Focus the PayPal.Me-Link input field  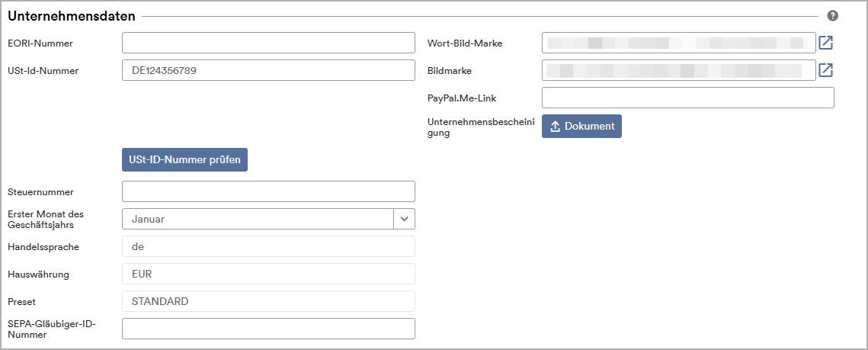pyautogui.click(x=687, y=98)
